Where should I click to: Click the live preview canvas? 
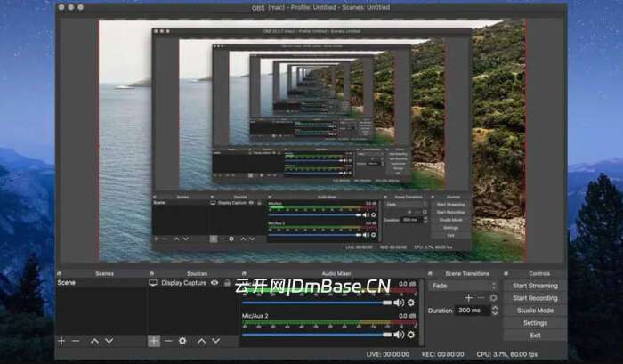pos(311,142)
